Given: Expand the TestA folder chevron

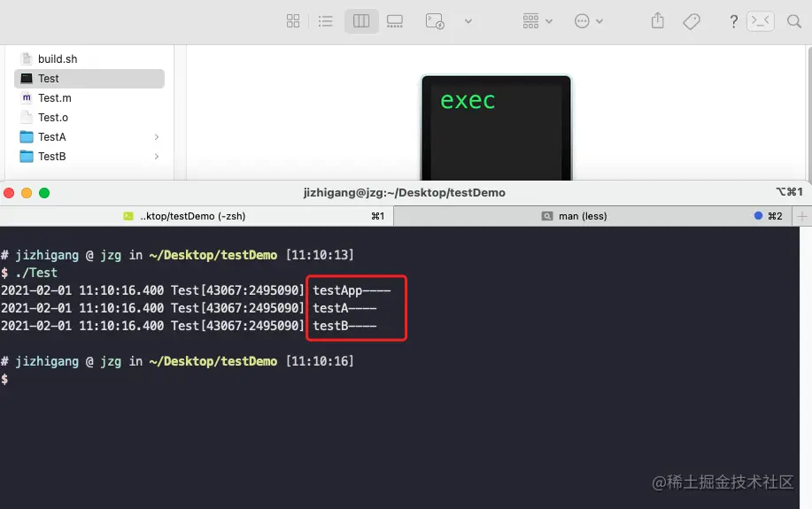Looking at the screenshot, I should [157, 137].
